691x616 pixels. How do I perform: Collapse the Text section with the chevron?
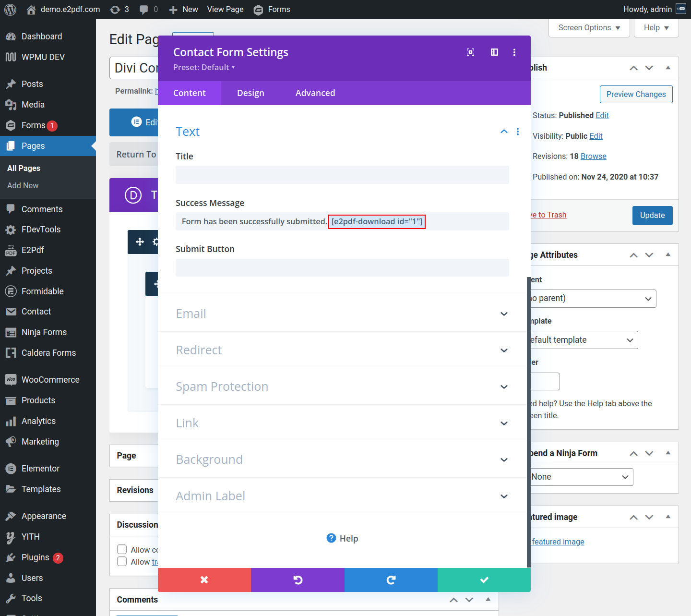pos(504,132)
